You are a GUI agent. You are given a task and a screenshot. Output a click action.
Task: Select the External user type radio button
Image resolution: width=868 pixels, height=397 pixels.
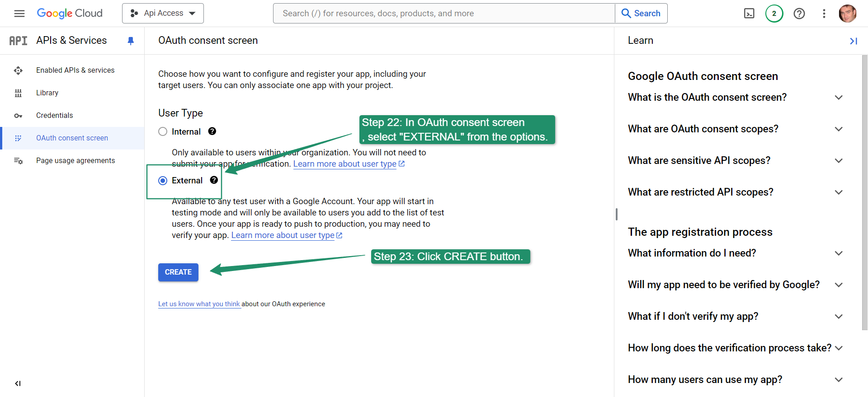tap(163, 181)
